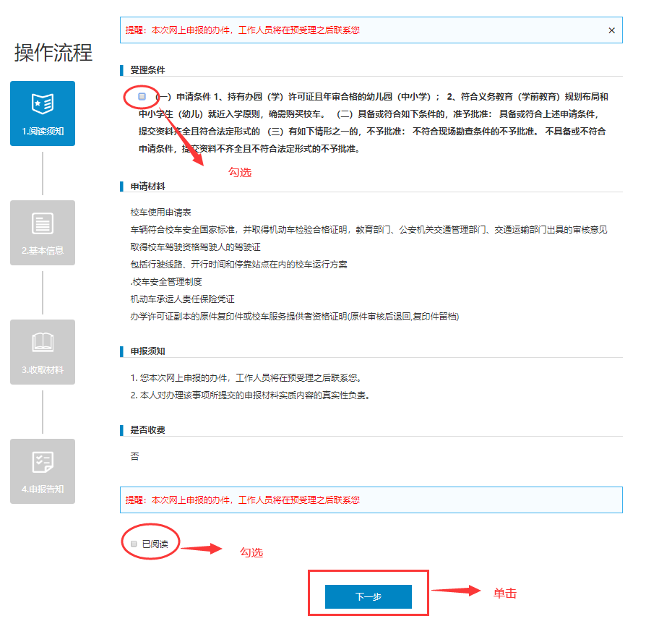Screen dimensions: 672x621
Task: Click the checklist icon on 4.申报告知 step
Action: tap(42, 461)
